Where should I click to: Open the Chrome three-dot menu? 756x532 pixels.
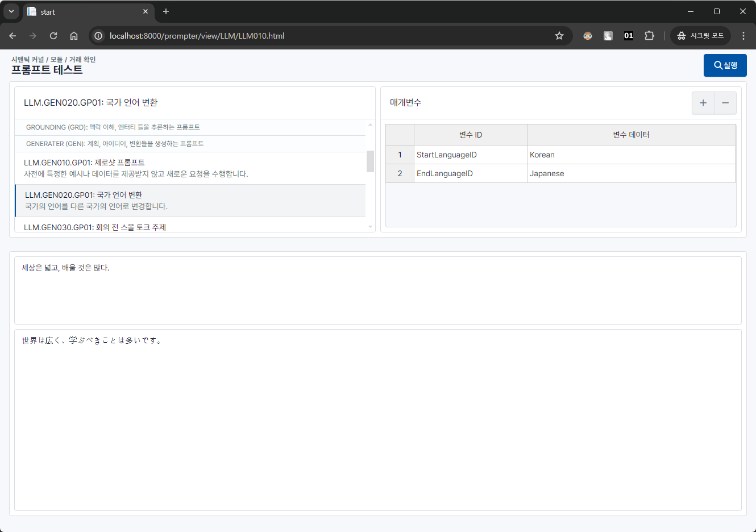[743, 36]
